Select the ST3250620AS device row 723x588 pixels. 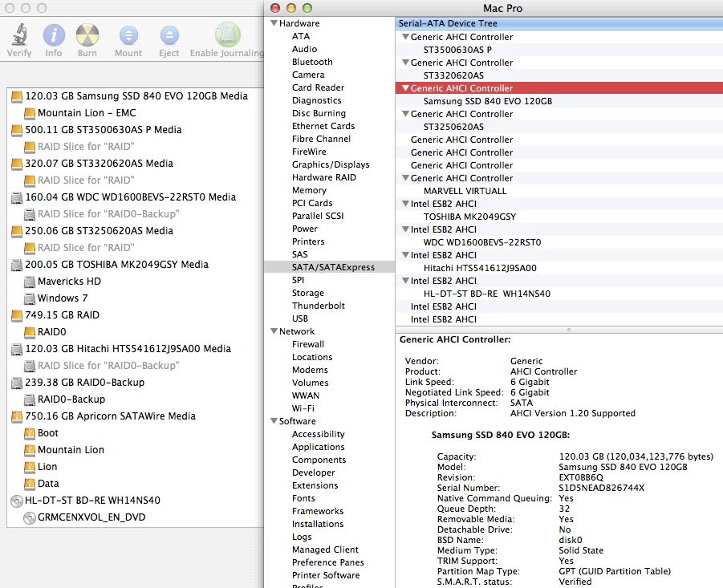(x=558, y=127)
